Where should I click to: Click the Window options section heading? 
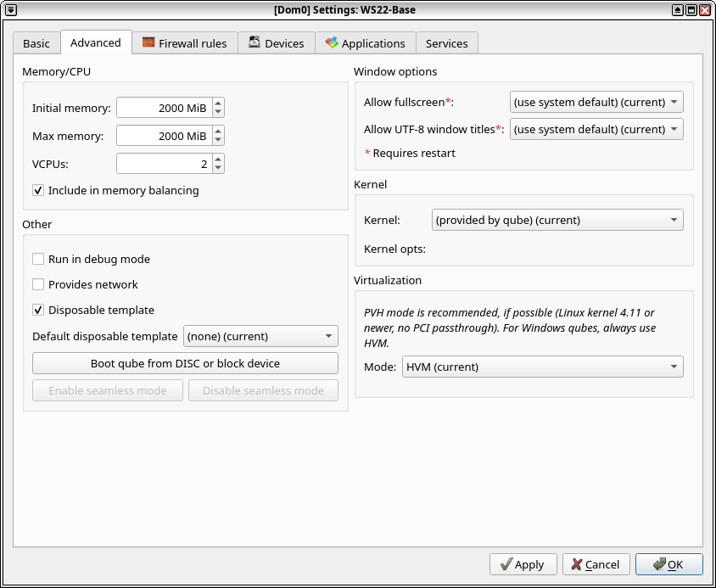[395, 72]
